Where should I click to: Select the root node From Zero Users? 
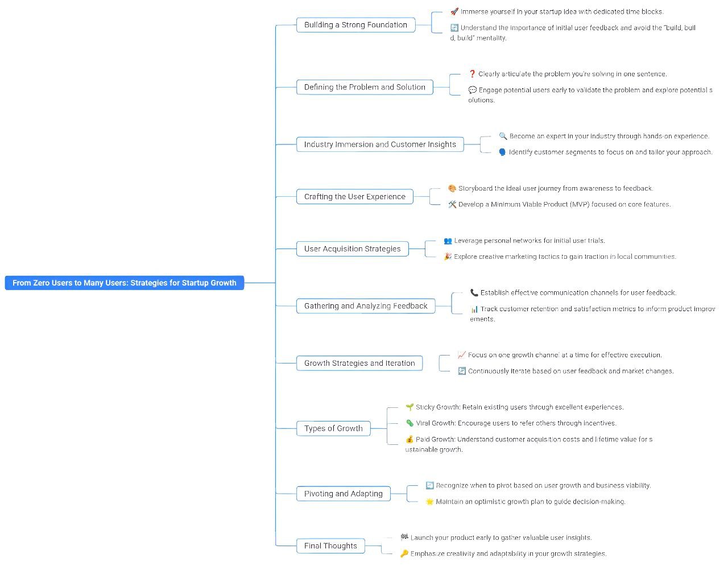pyautogui.click(x=124, y=283)
